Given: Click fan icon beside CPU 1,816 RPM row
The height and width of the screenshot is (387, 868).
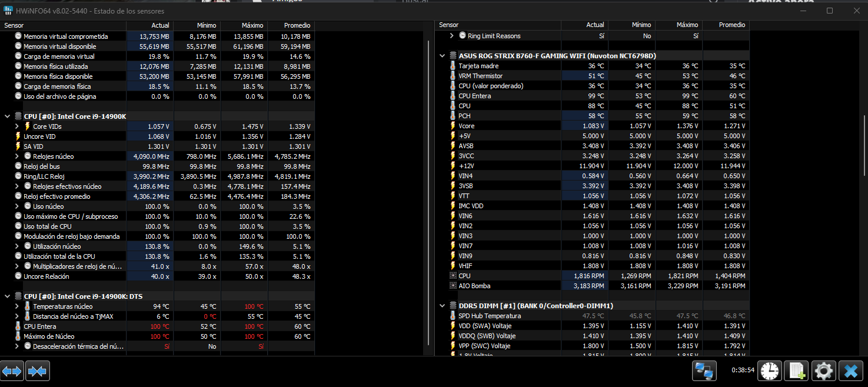Looking at the screenshot, I should tap(453, 276).
